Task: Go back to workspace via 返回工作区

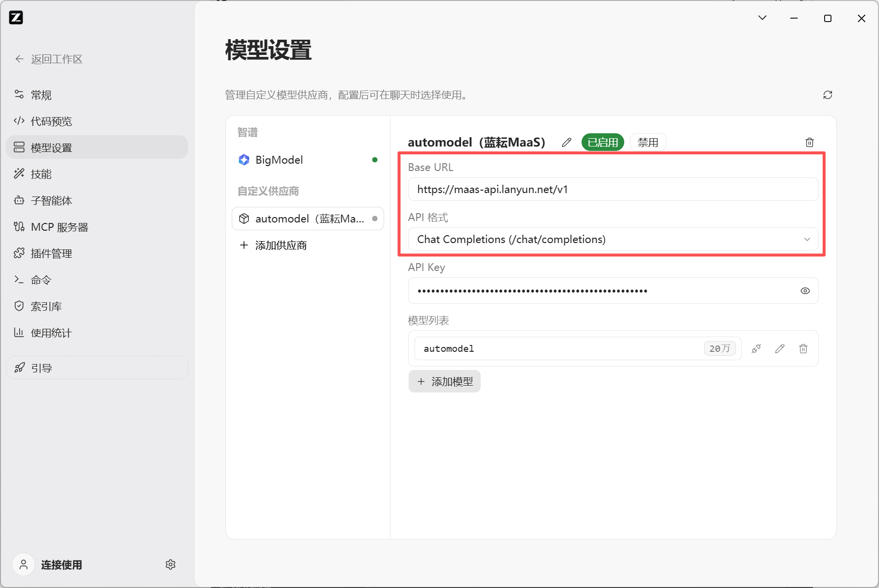Action: [x=49, y=59]
